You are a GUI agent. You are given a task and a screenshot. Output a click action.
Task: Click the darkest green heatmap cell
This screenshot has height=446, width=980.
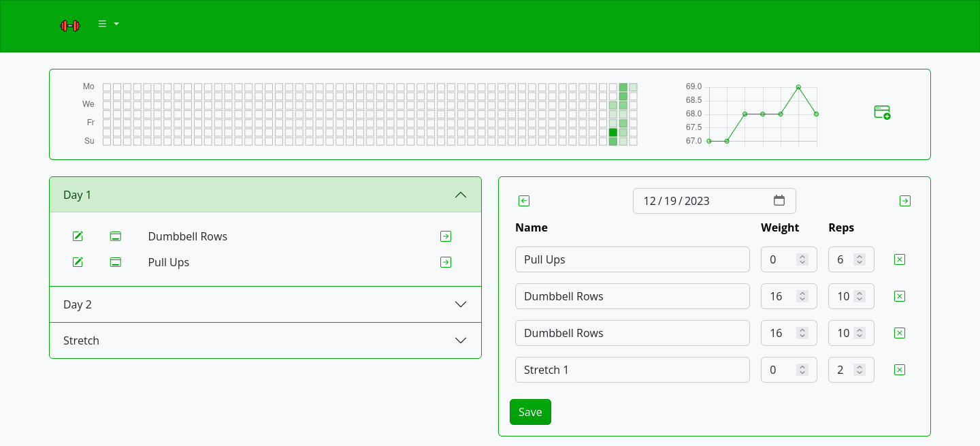[612, 132]
